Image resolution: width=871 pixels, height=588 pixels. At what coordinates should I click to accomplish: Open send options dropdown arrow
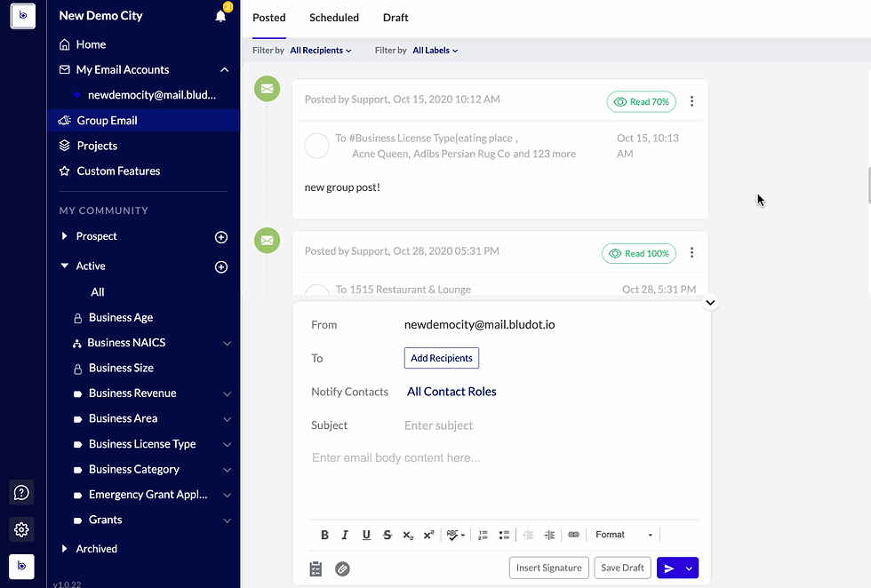(x=690, y=568)
